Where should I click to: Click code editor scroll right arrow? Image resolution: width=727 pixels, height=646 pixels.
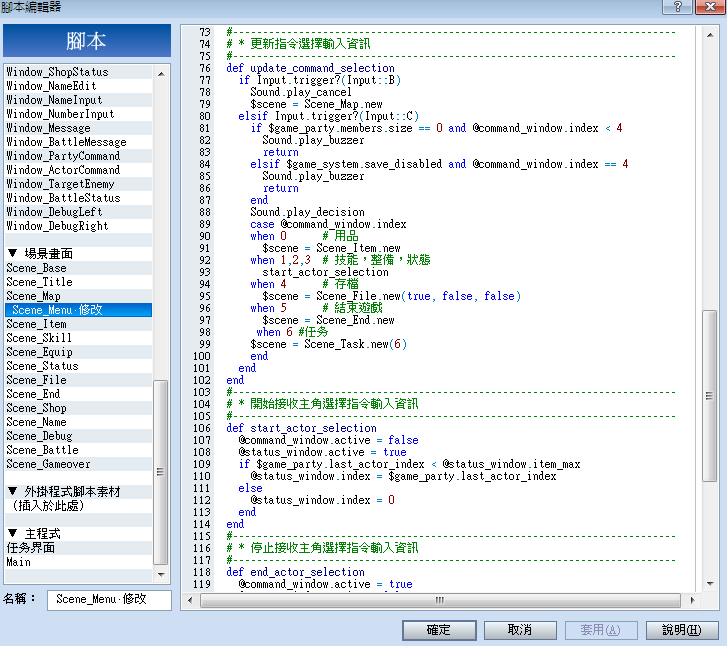tap(692, 600)
